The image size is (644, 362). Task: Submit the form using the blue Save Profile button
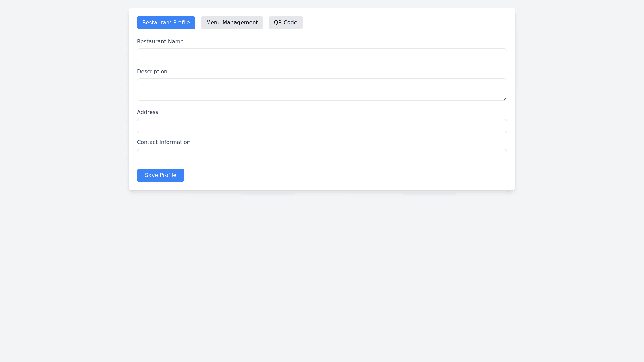point(160,175)
